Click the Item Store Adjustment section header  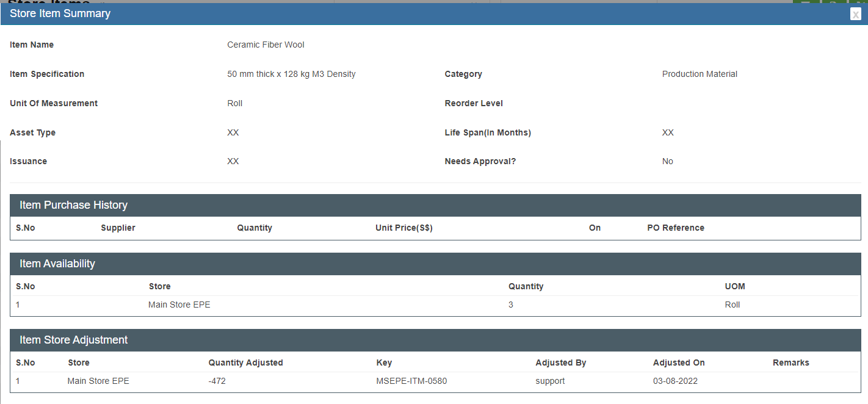pos(73,340)
